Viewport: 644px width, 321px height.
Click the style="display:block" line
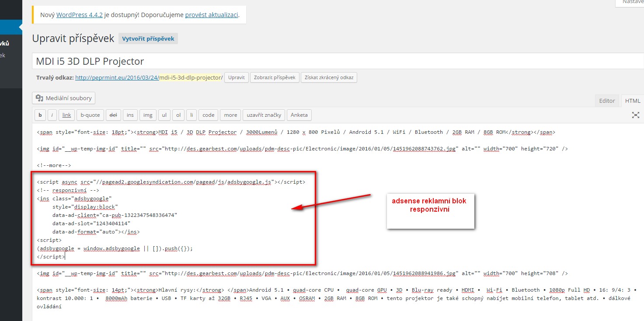coord(85,206)
